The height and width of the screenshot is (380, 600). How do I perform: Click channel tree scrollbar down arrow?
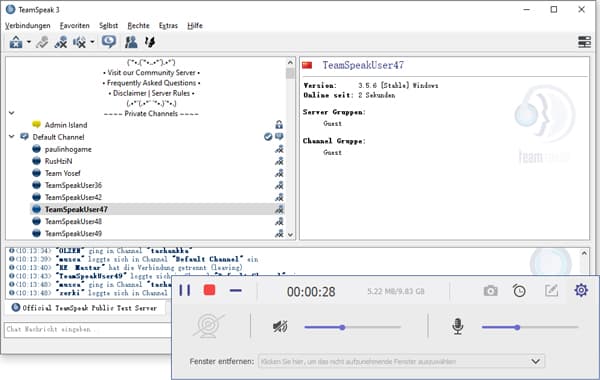click(290, 235)
